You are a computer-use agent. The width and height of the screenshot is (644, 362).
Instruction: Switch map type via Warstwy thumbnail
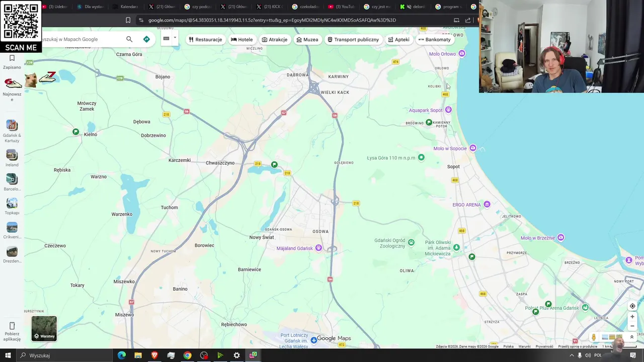[x=44, y=328]
